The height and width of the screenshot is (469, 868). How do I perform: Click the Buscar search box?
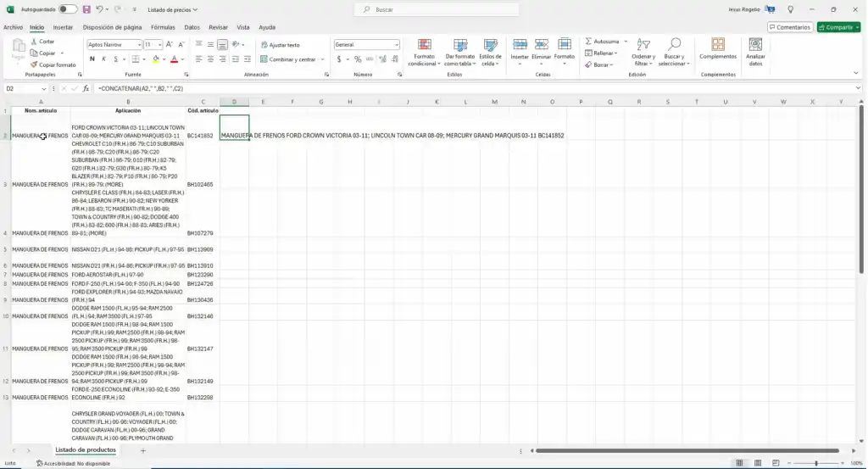437,9
